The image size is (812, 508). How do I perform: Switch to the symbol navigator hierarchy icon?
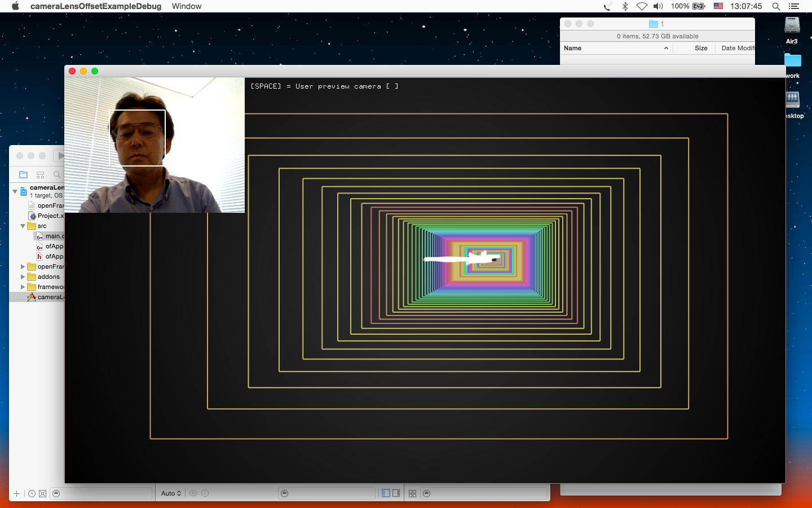tap(40, 174)
